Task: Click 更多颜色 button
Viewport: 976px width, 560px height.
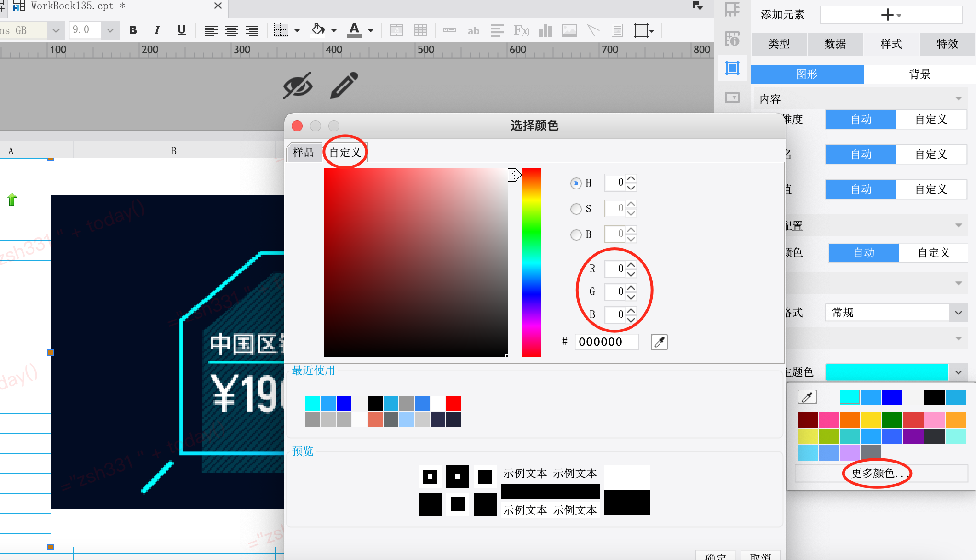Action: pyautogui.click(x=881, y=473)
